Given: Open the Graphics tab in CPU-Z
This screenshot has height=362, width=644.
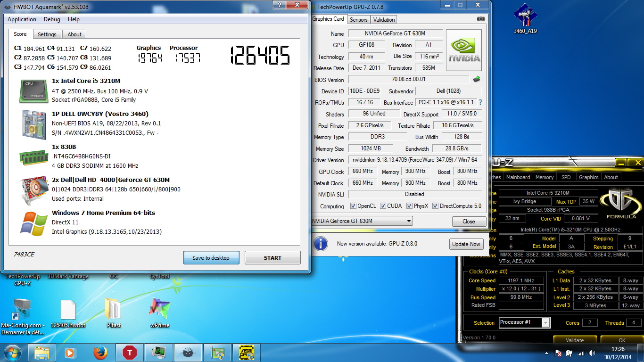Looking at the screenshot, I should tap(589, 177).
